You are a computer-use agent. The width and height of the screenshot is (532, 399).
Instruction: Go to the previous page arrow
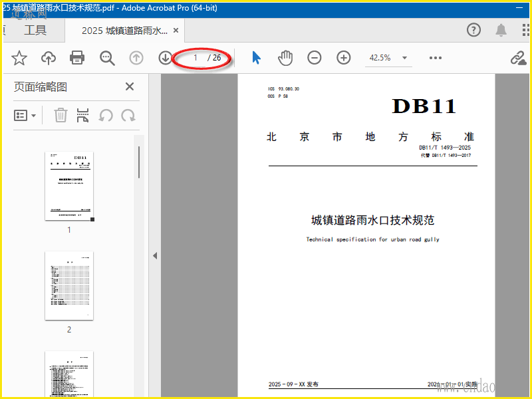pyautogui.click(x=136, y=58)
